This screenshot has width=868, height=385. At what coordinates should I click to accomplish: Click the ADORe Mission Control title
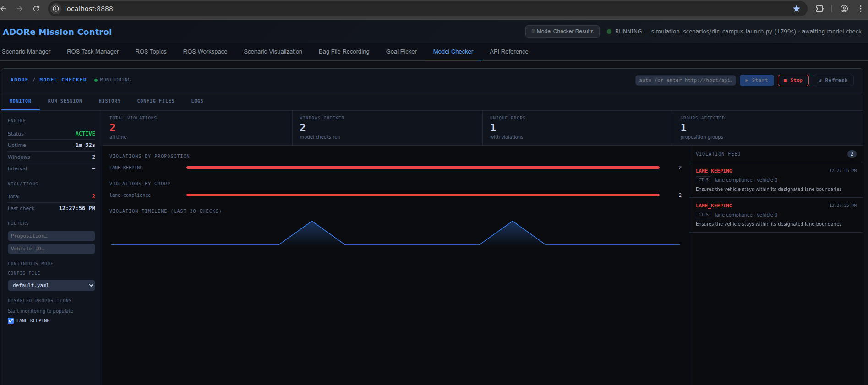[57, 32]
